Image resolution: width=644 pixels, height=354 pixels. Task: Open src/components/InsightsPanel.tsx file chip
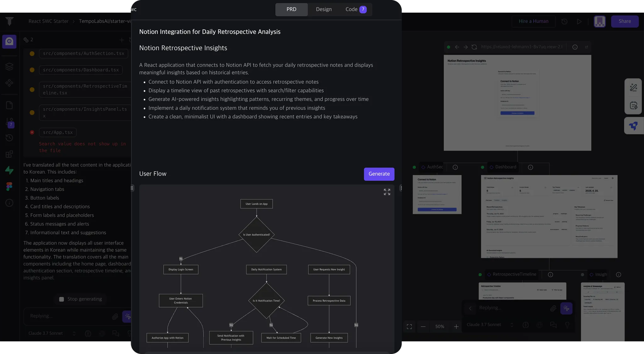tap(85, 112)
